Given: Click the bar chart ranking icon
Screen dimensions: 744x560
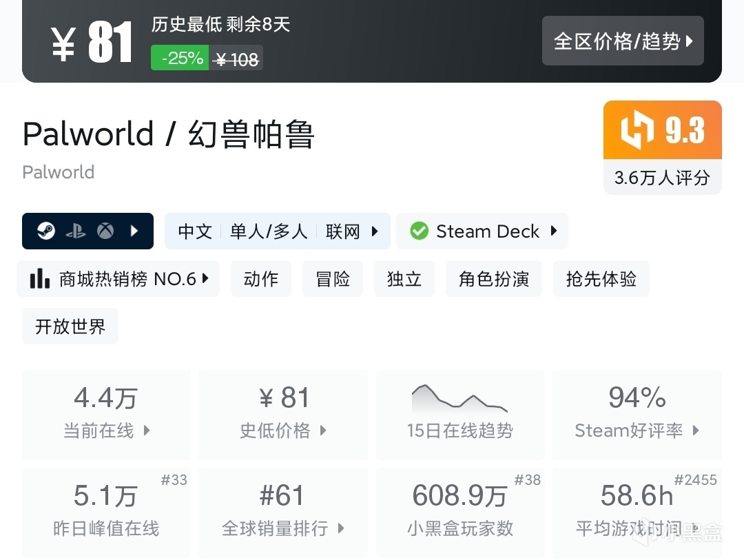Looking at the screenshot, I should 40,278.
